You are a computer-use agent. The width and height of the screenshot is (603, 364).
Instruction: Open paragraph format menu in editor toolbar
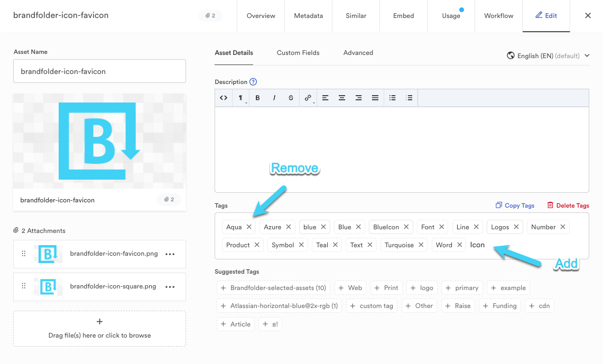[241, 98]
